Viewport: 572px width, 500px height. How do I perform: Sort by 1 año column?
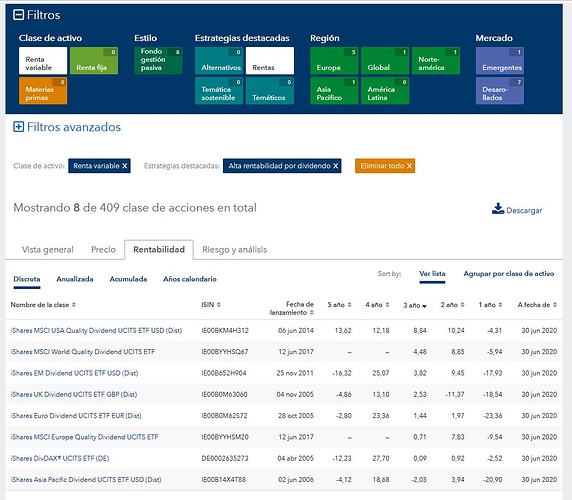coord(490,305)
